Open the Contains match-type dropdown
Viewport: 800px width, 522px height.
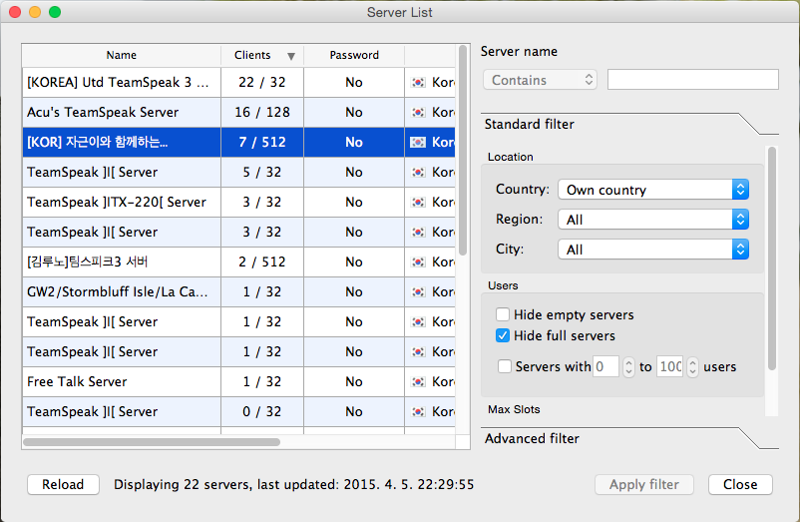click(540, 80)
